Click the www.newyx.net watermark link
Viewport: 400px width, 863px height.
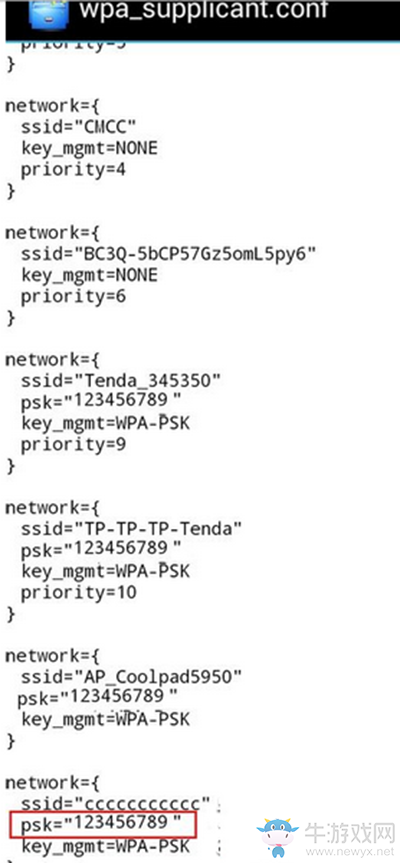click(x=349, y=853)
